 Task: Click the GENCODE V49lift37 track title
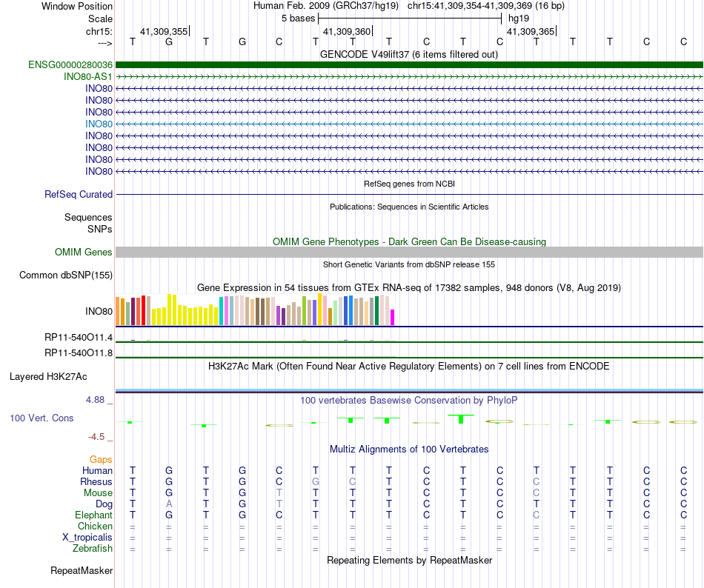(x=409, y=55)
